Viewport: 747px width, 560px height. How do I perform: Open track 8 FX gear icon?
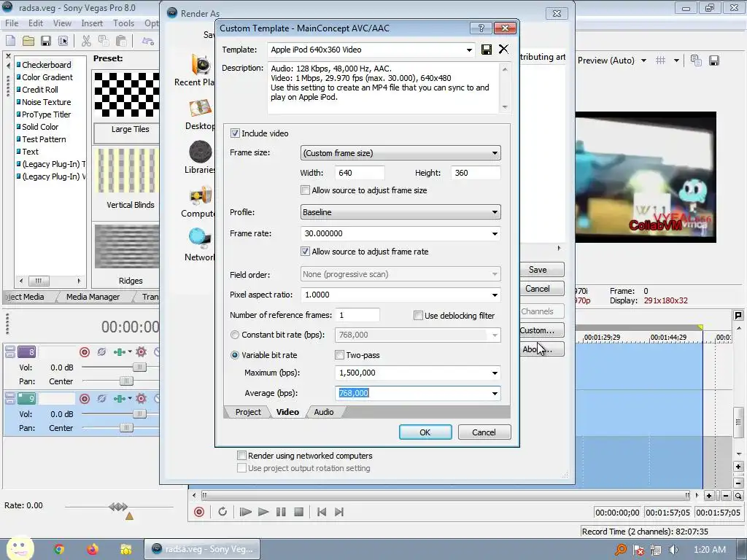point(141,352)
